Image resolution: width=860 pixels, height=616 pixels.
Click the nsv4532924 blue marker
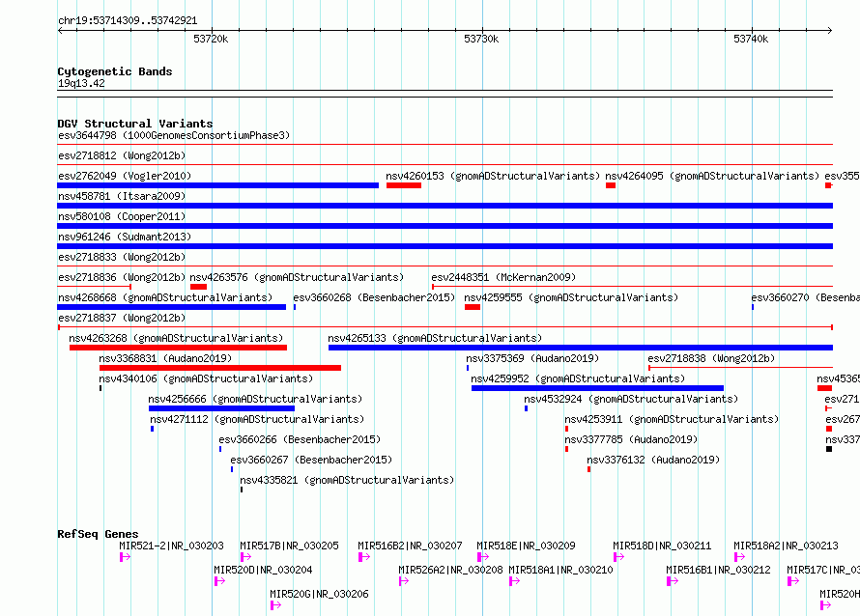[x=526, y=408]
